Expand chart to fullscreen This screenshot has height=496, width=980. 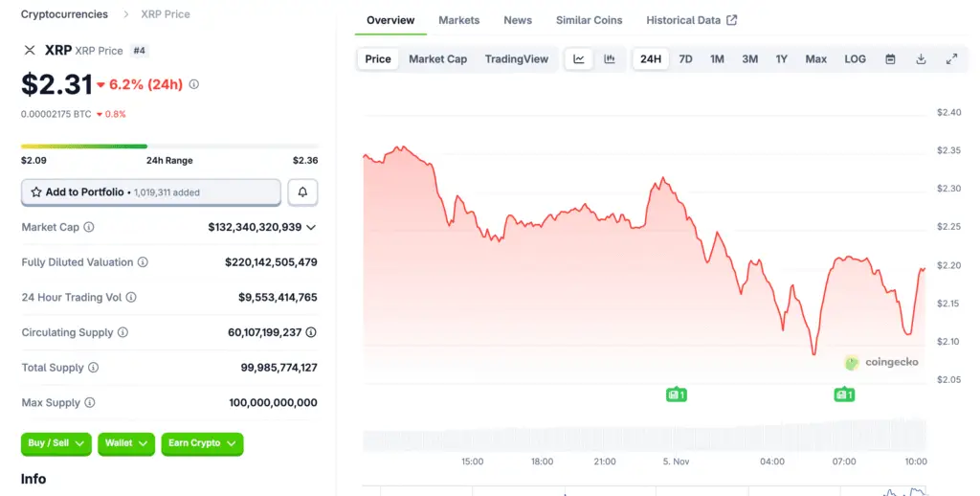tap(951, 59)
